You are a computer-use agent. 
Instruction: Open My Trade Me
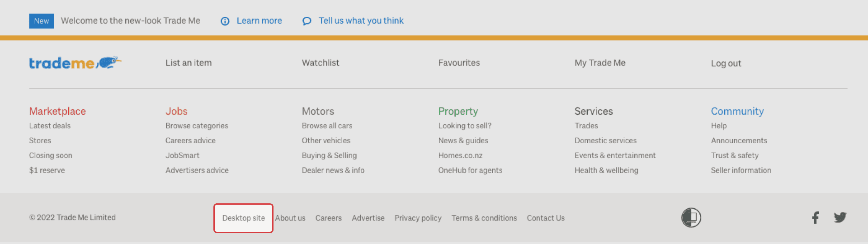tap(600, 63)
